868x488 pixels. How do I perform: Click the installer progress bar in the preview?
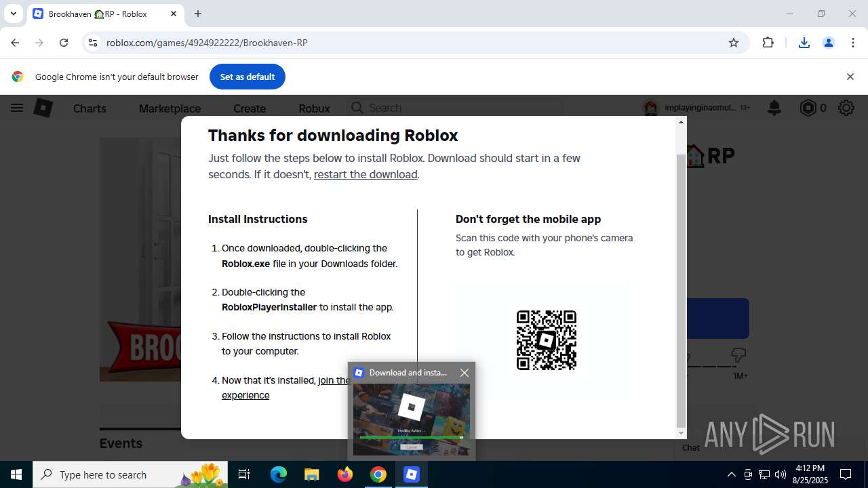pyautogui.click(x=411, y=438)
